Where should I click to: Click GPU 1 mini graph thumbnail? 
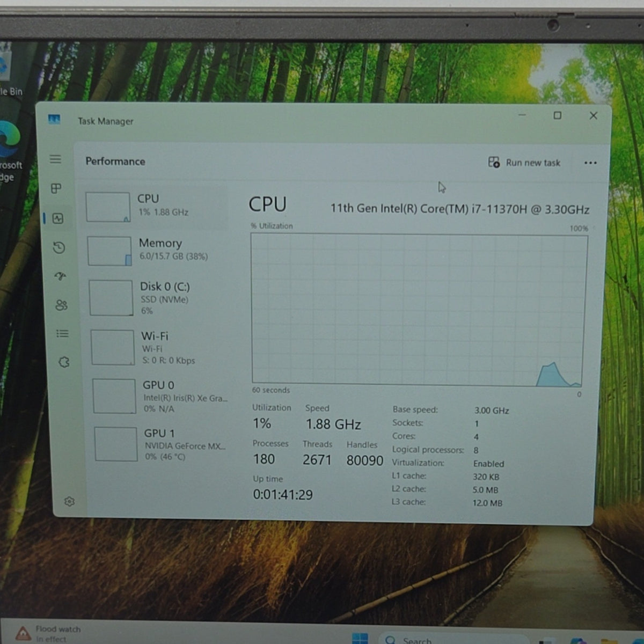click(116, 444)
